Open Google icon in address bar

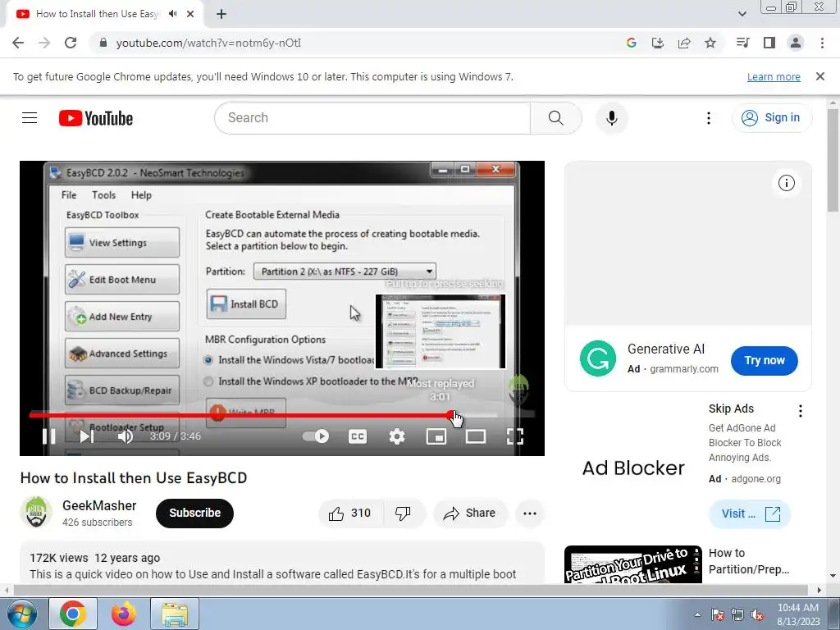(632, 43)
